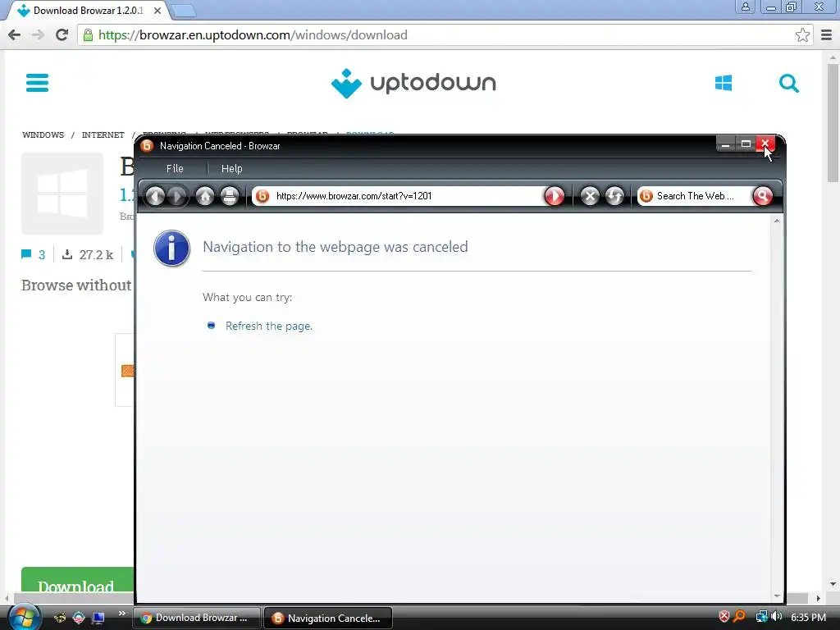Click the Windows platform icon on Uptodown

coord(724,83)
